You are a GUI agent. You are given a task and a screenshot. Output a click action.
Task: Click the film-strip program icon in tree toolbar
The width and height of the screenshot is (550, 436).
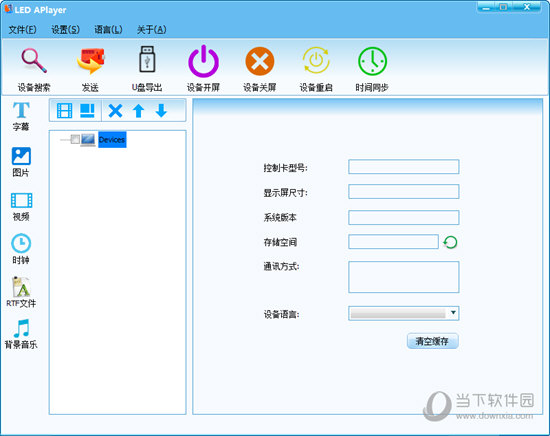coord(65,111)
